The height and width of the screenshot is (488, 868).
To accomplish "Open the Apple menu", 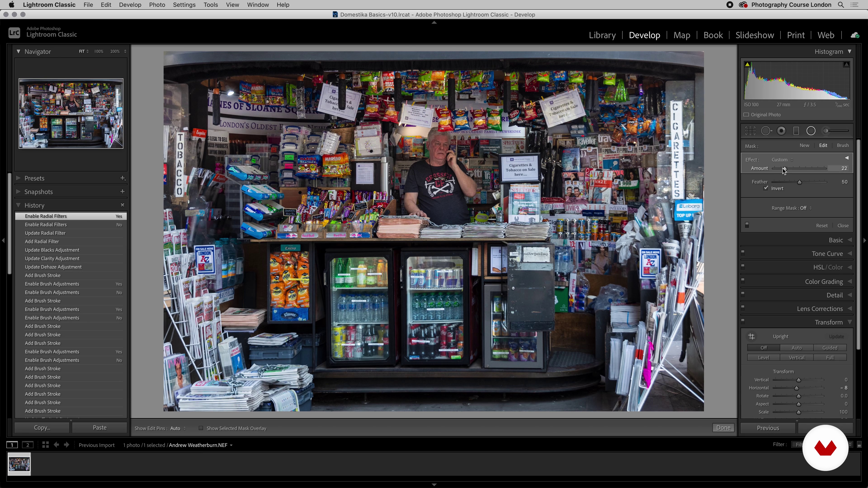I will pyautogui.click(x=12, y=5).
